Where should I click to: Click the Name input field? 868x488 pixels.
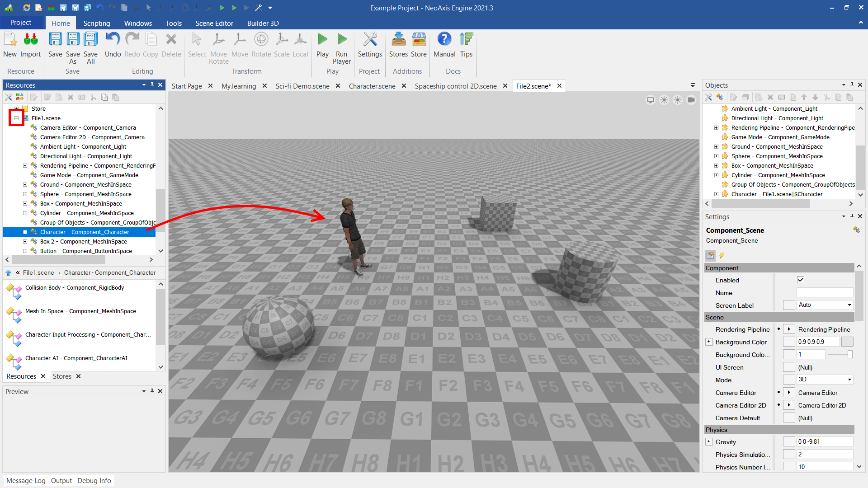click(x=825, y=293)
